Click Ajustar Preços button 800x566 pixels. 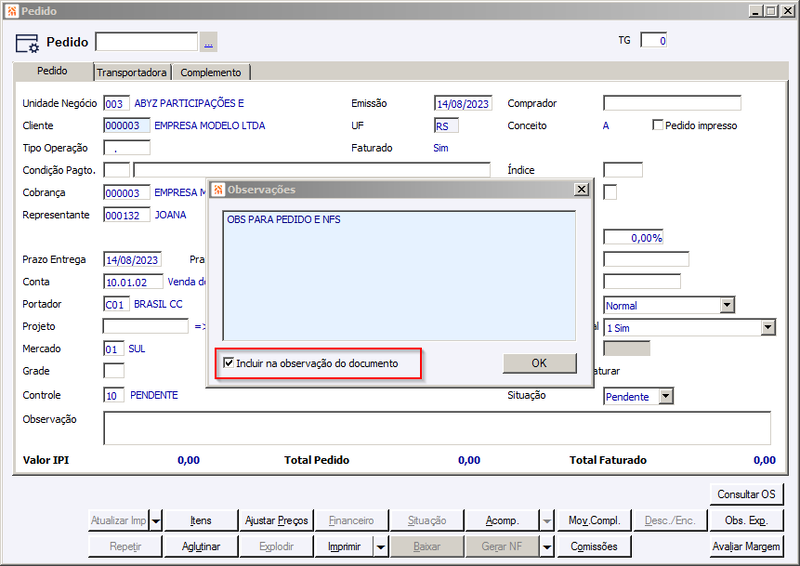(x=277, y=521)
